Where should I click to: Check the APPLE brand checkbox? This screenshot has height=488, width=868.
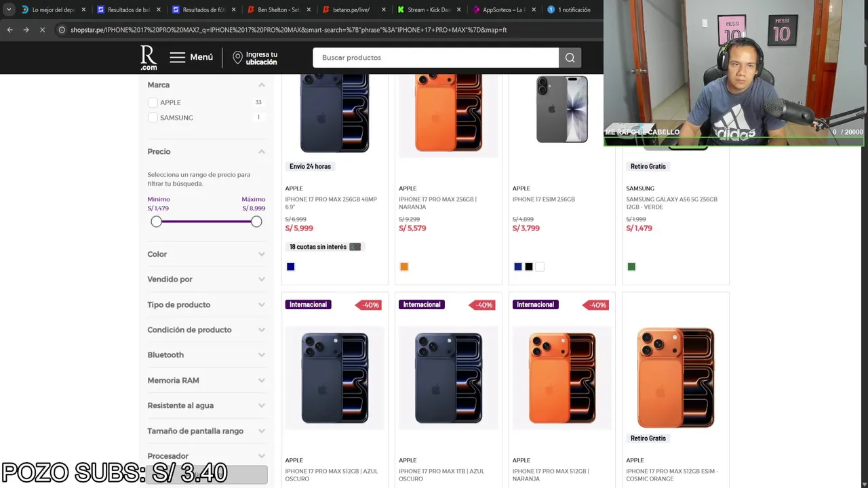click(153, 102)
